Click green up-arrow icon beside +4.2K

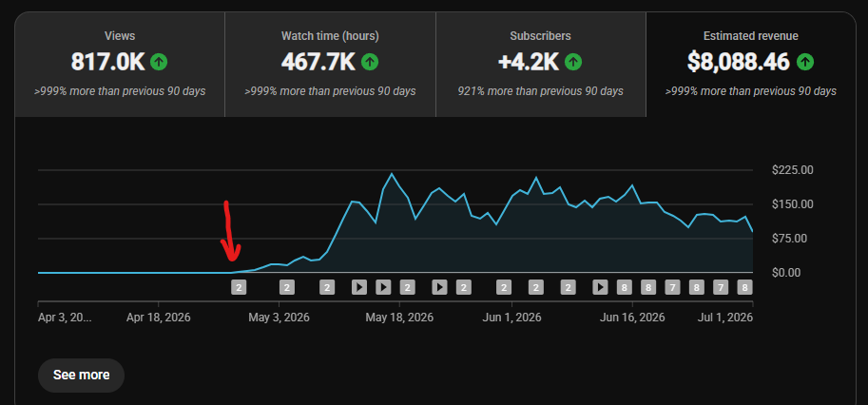[573, 62]
